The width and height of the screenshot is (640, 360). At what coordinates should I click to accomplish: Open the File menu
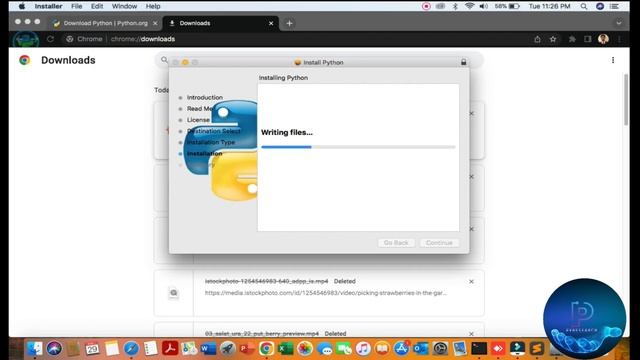click(x=76, y=6)
